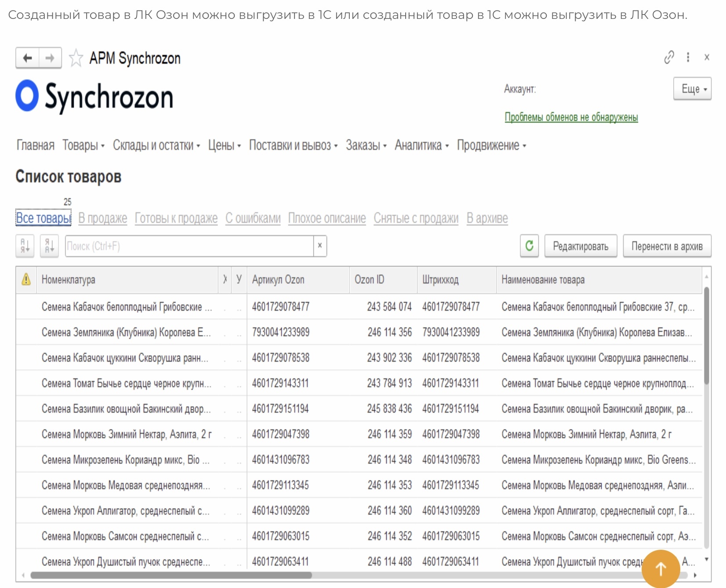Open the three-dot more options menu
This screenshot has width=726, height=588.
[x=688, y=57]
